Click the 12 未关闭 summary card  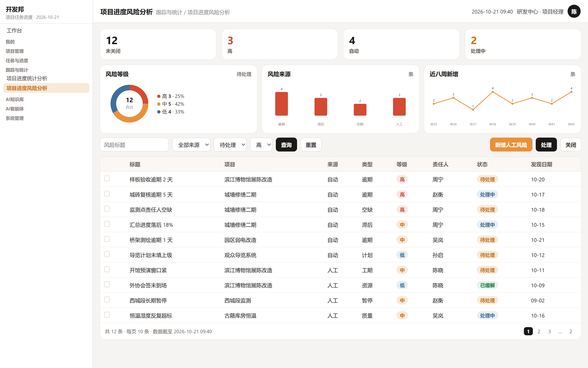[158, 44]
